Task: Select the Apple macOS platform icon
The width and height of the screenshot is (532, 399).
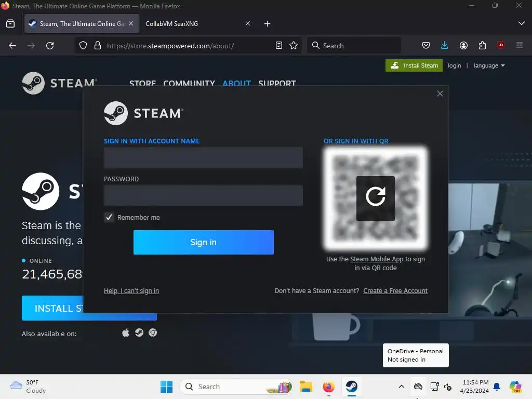Action: (x=126, y=333)
